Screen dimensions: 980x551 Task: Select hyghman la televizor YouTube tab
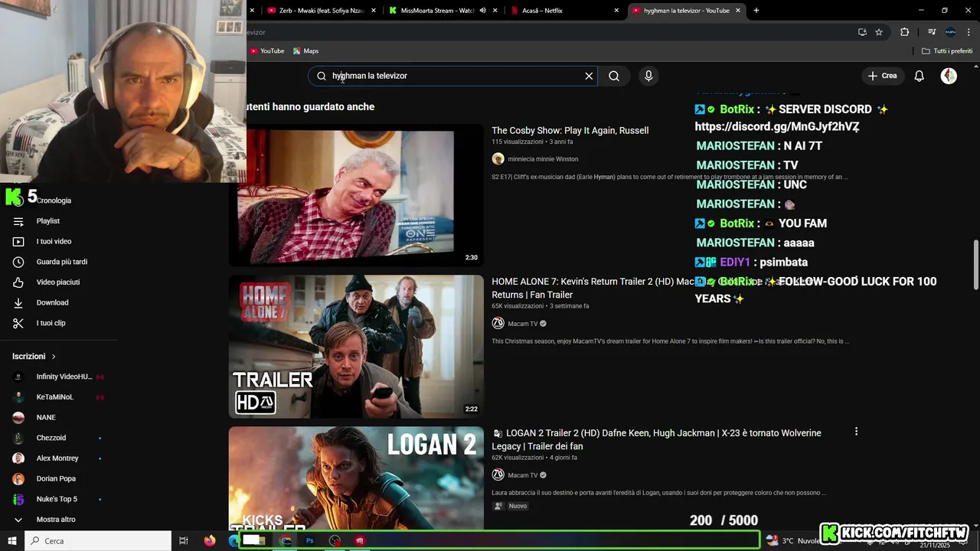tap(685, 11)
